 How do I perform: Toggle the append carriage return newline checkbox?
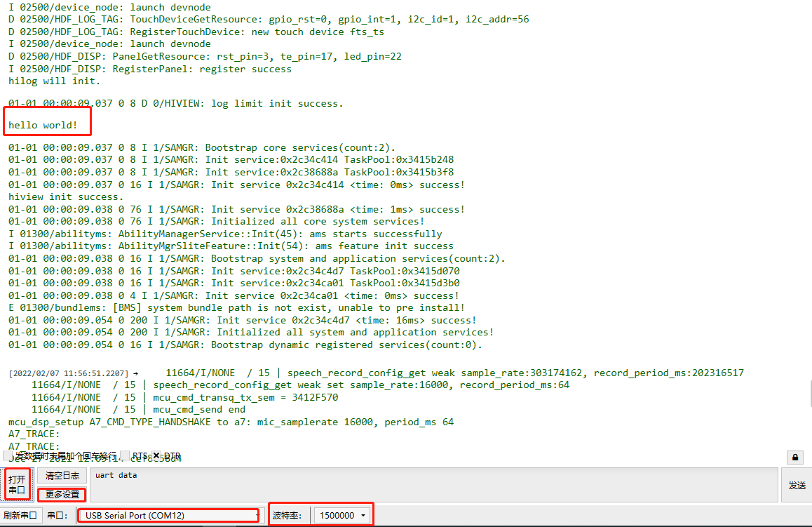[x=8, y=455]
